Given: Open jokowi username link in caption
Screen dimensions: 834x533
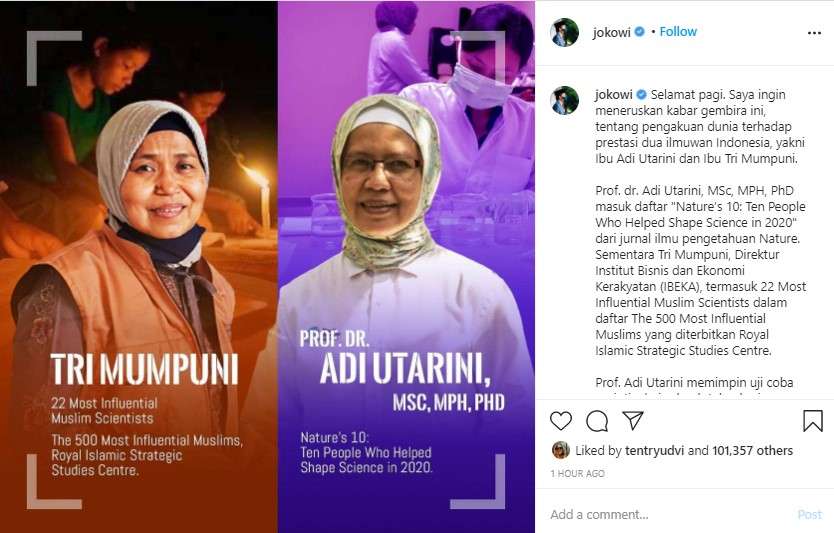Looking at the screenshot, I should click(614, 95).
